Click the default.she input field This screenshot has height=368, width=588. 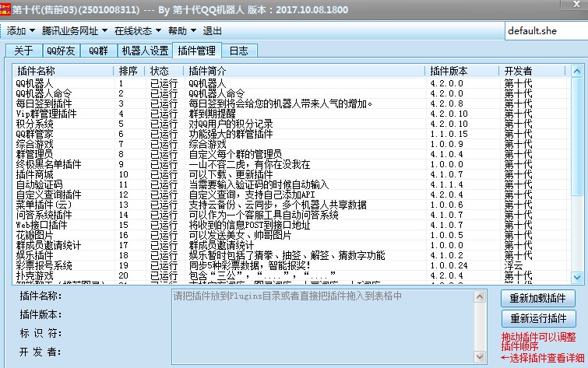point(542,31)
